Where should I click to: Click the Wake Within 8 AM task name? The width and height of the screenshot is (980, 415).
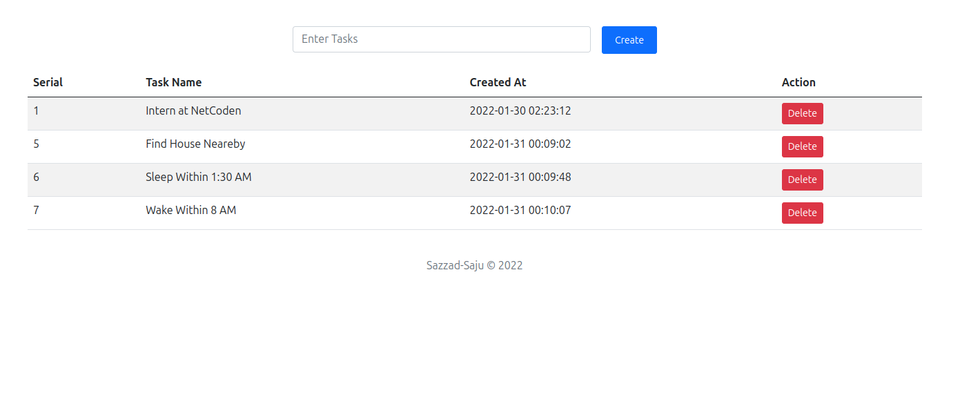[x=190, y=210]
